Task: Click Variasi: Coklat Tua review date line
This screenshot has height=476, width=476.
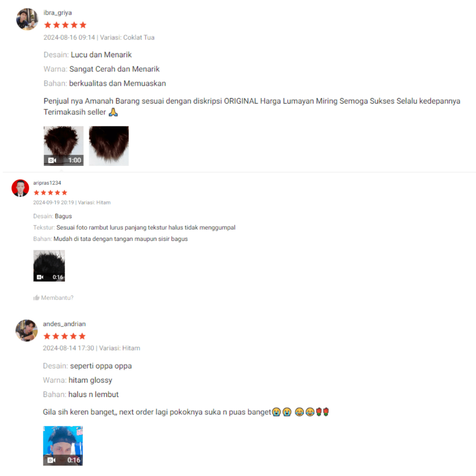Action: (99, 37)
